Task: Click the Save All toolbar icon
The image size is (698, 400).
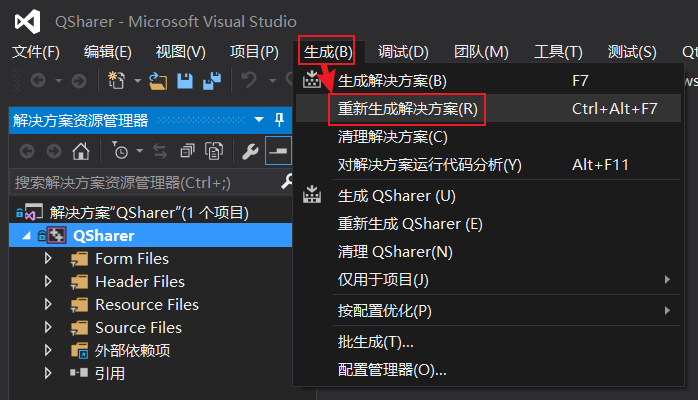Action: (x=212, y=81)
